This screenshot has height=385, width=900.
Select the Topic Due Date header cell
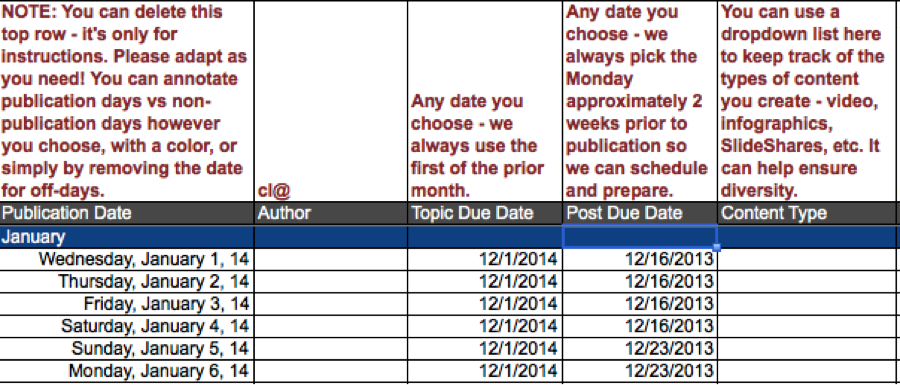tap(485, 213)
